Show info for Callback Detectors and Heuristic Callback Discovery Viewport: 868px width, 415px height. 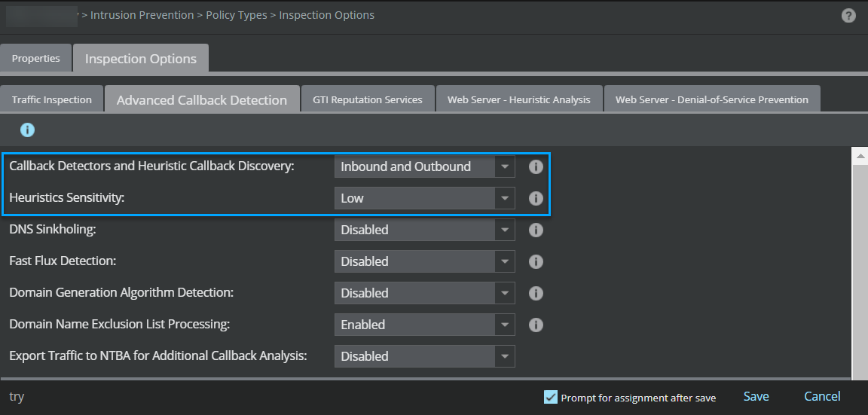[535, 166]
